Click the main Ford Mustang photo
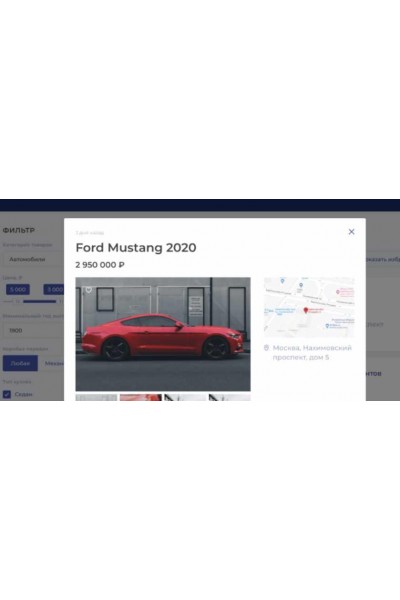The width and height of the screenshot is (400, 600). pos(163,334)
